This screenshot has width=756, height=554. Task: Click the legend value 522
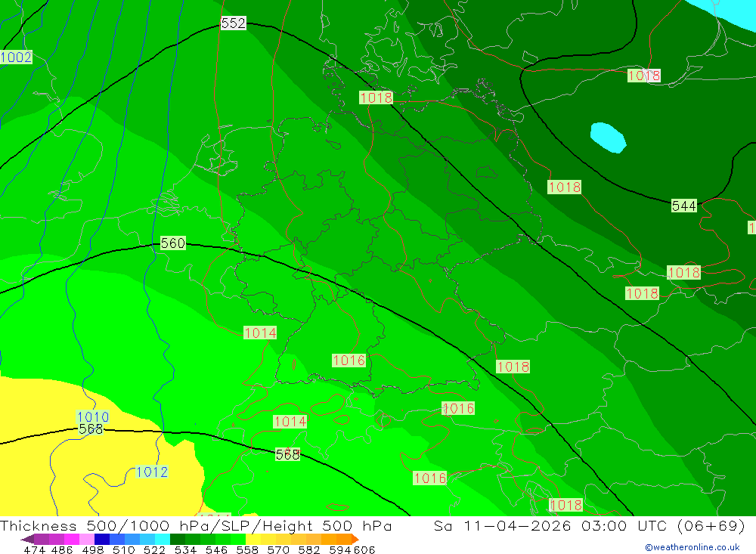[154, 549]
